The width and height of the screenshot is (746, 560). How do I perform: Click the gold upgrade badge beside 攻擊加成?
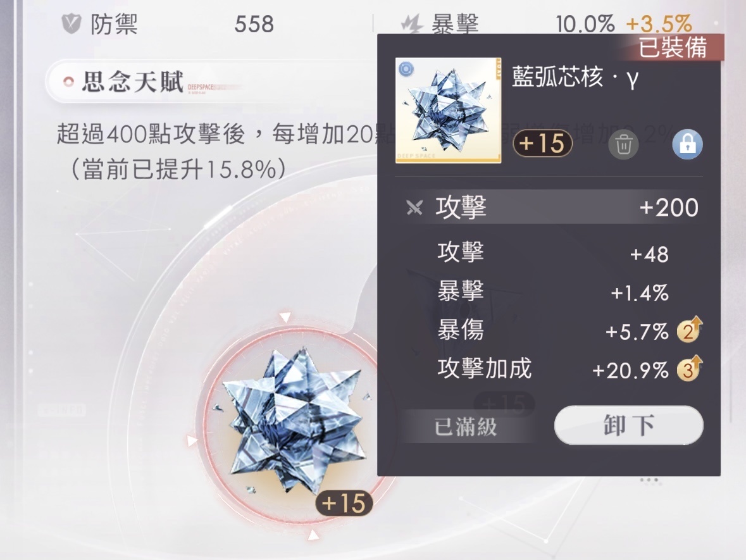(x=690, y=369)
